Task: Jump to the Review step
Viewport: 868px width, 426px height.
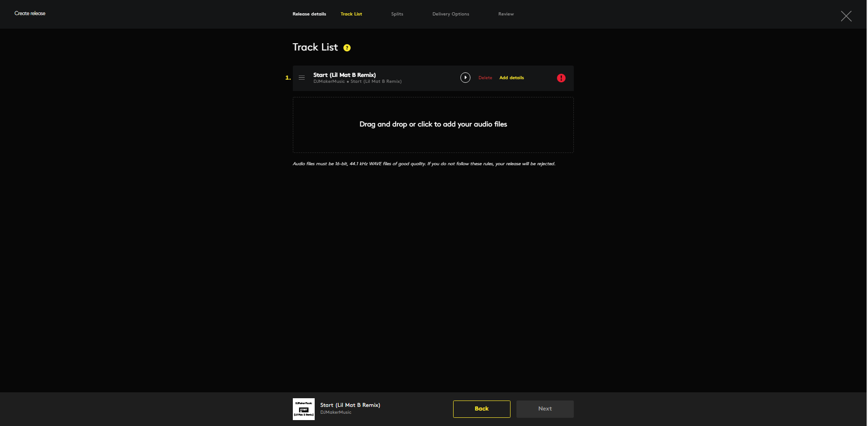Action: click(x=505, y=14)
